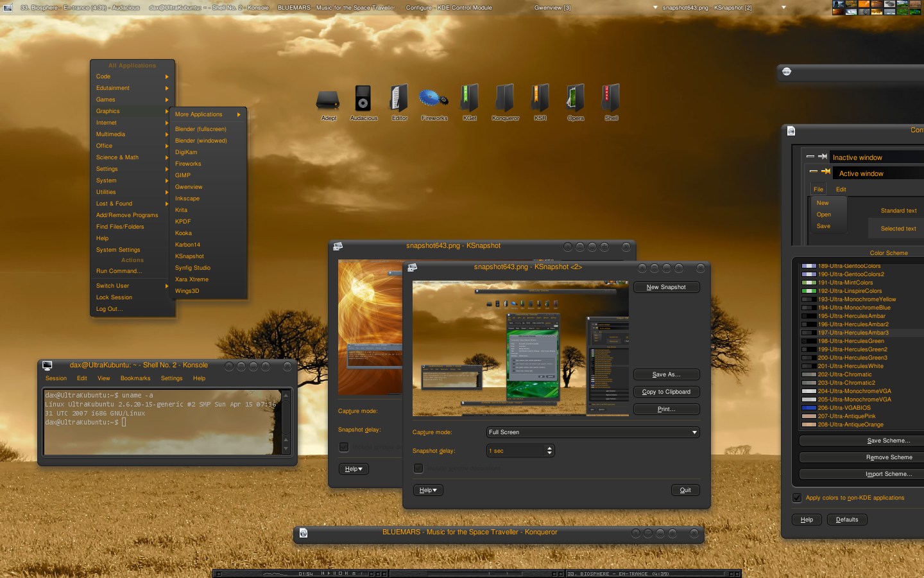The width and height of the screenshot is (924, 578).
Task: Click the top-left panel desktop icon
Action: (8, 7)
